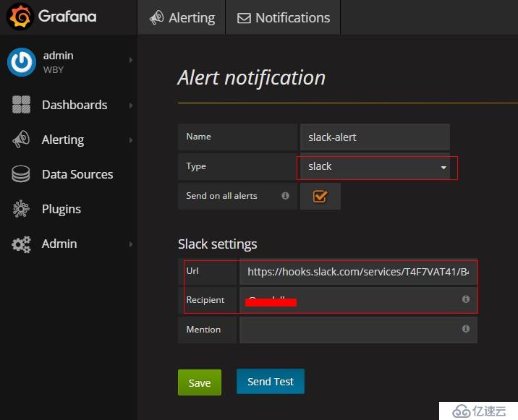Open Data Sources in the sidebar

pyautogui.click(x=77, y=174)
